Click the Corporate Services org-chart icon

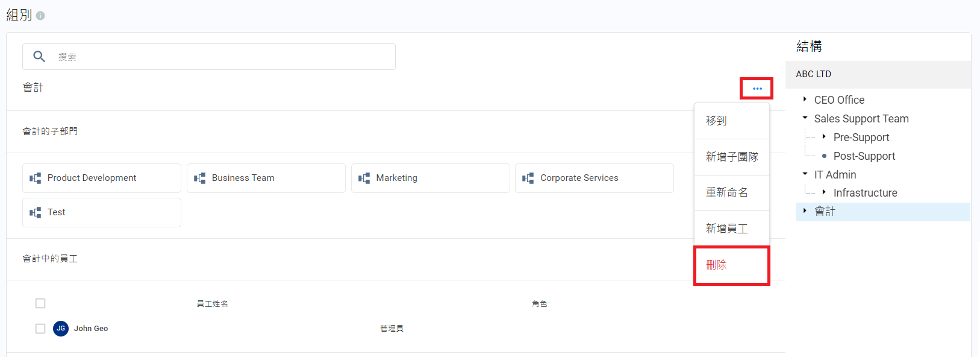pyautogui.click(x=528, y=178)
